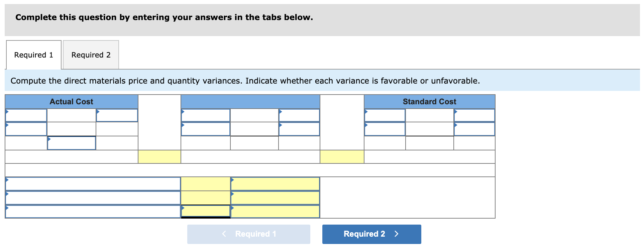Open the middle dropdown cell below Actual Cost rows
The image size is (644, 252).
pos(71,143)
